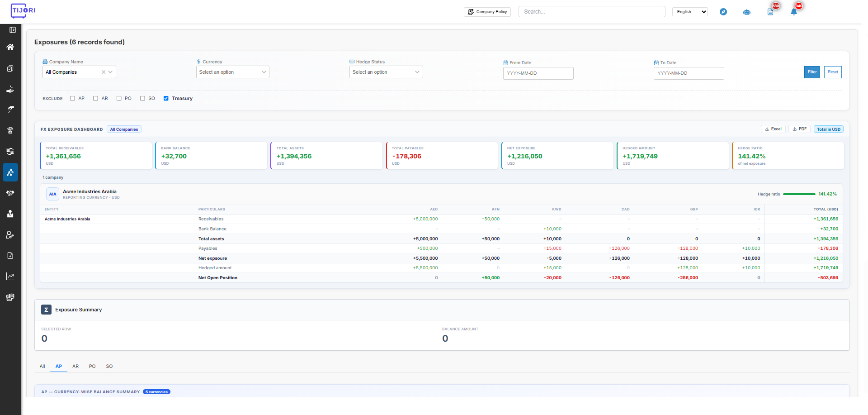Open Company Policy button
Viewport: 868px width, 415px height.
pyautogui.click(x=487, y=12)
